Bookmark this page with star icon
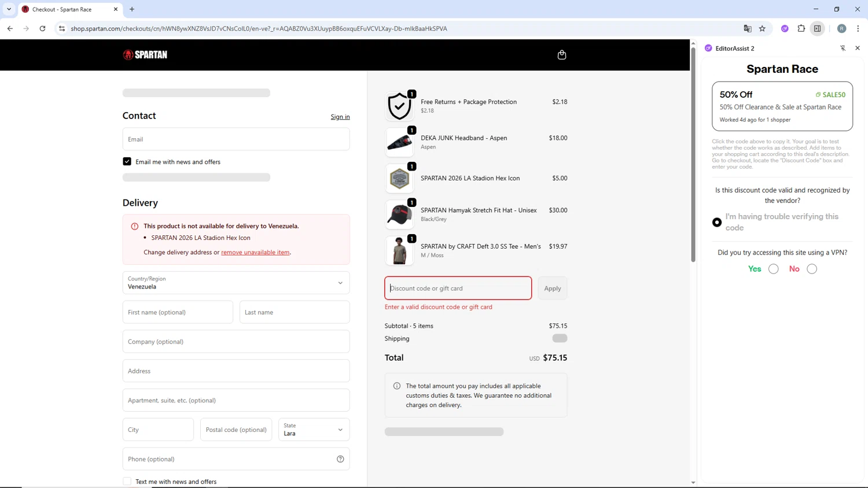This screenshot has width=868, height=488. tap(762, 28)
